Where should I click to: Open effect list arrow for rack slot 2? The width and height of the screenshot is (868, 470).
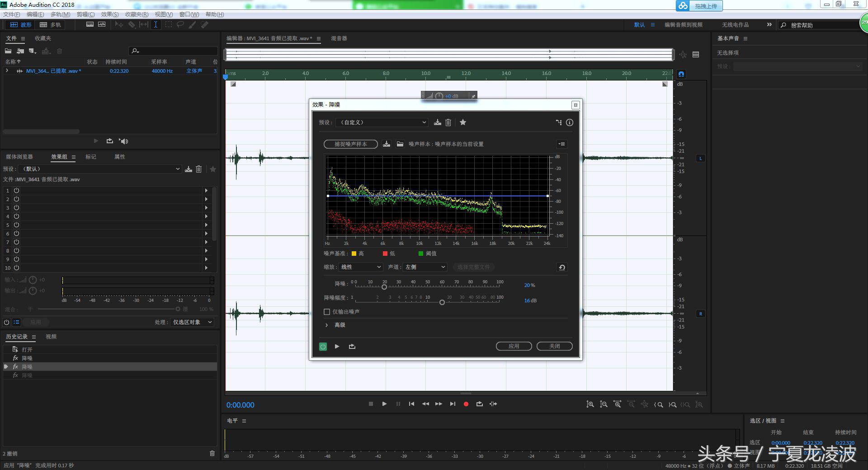pyautogui.click(x=207, y=199)
